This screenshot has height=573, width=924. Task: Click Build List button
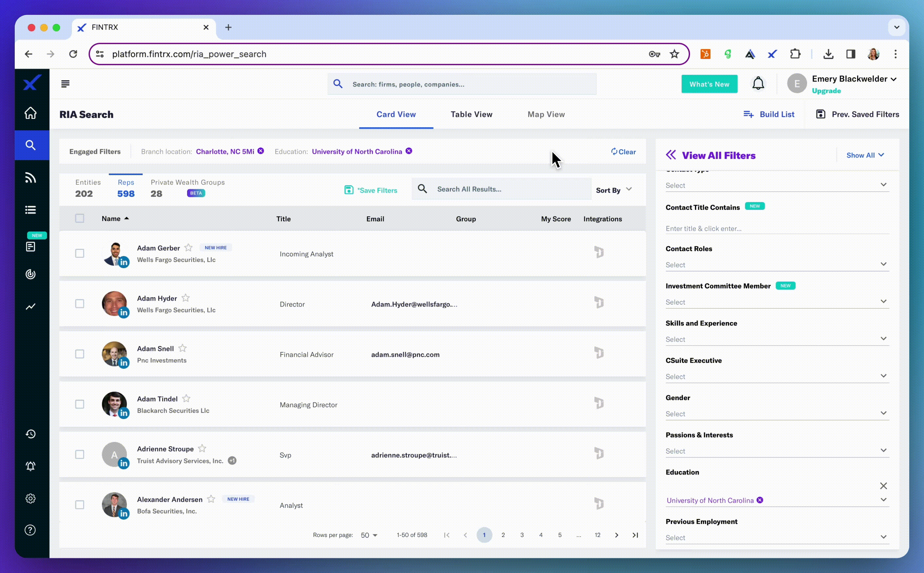(768, 114)
